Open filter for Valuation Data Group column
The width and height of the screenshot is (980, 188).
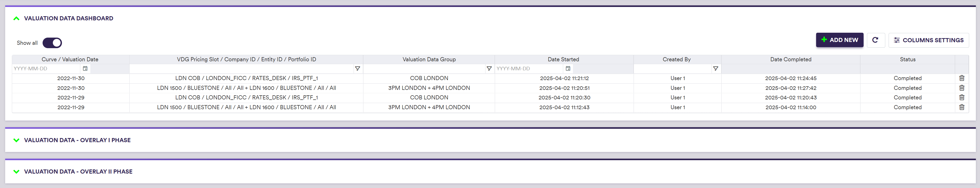[489, 69]
